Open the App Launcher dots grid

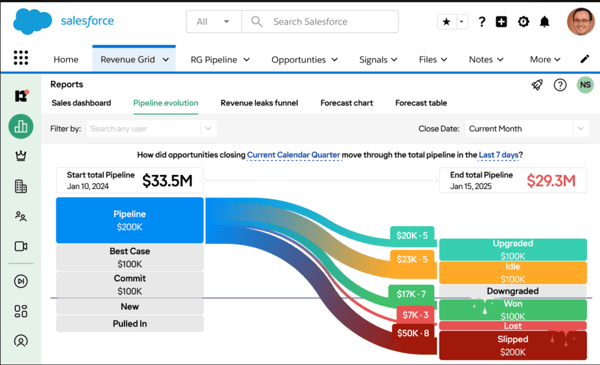point(21,58)
